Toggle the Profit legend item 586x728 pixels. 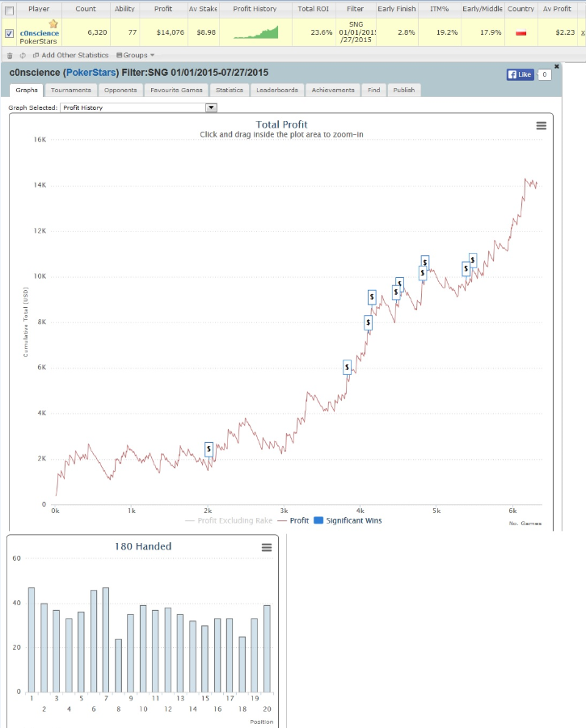(x=293, y=521)
